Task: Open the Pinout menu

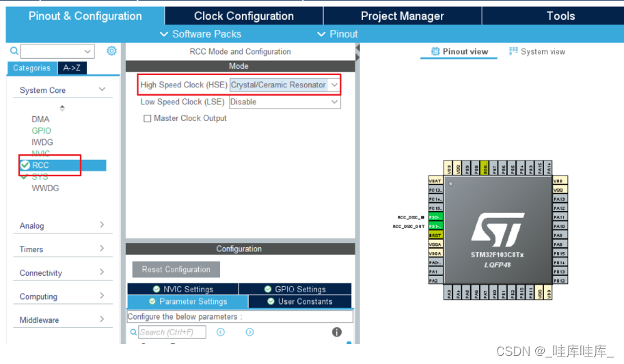Action: 338,34
